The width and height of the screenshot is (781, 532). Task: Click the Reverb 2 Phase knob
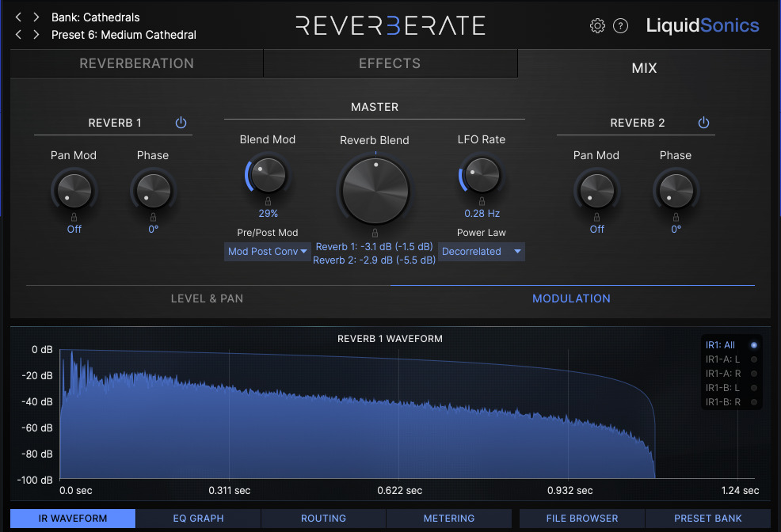tap(676, 190)
